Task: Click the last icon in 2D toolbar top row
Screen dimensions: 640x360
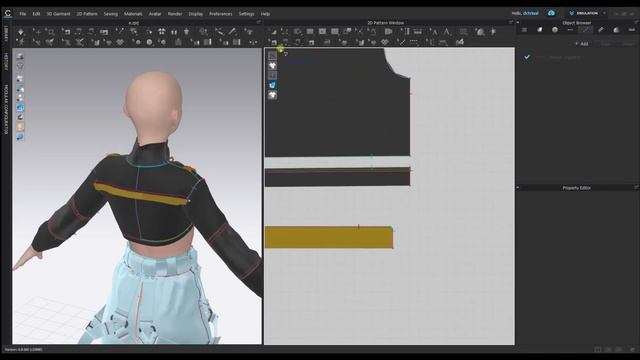Action: coord(493,31)
